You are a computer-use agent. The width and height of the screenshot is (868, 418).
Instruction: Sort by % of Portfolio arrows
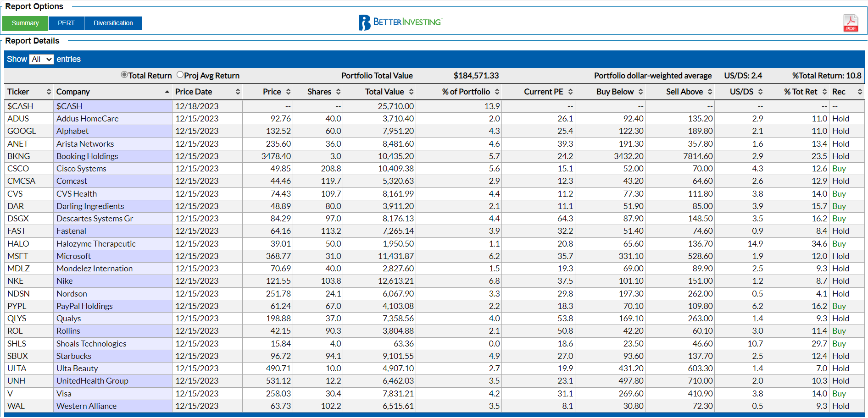(497, 92)
